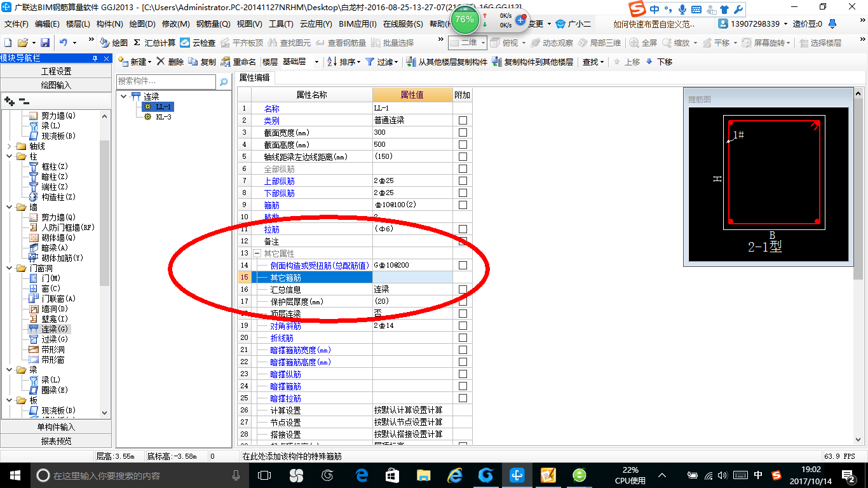
Task: Click the Sogou toolbar wrench settings icon
Action: (x=738, y=9)
